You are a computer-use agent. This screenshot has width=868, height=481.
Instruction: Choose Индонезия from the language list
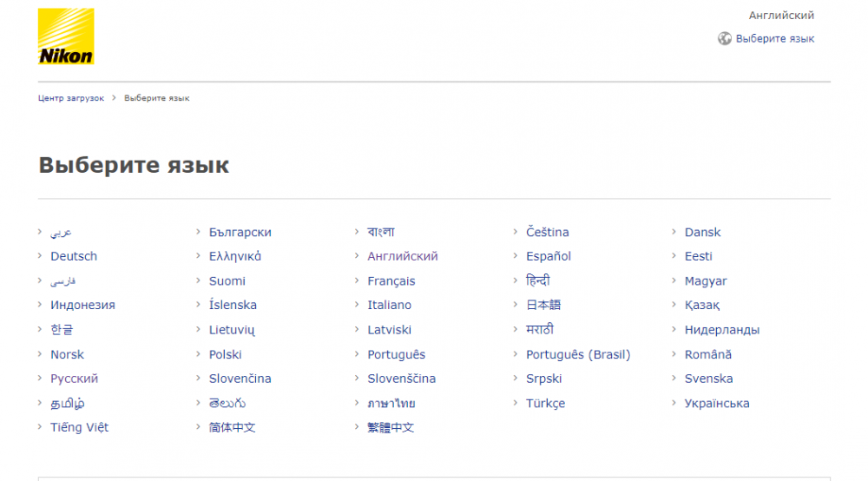[x=82, y=305]
